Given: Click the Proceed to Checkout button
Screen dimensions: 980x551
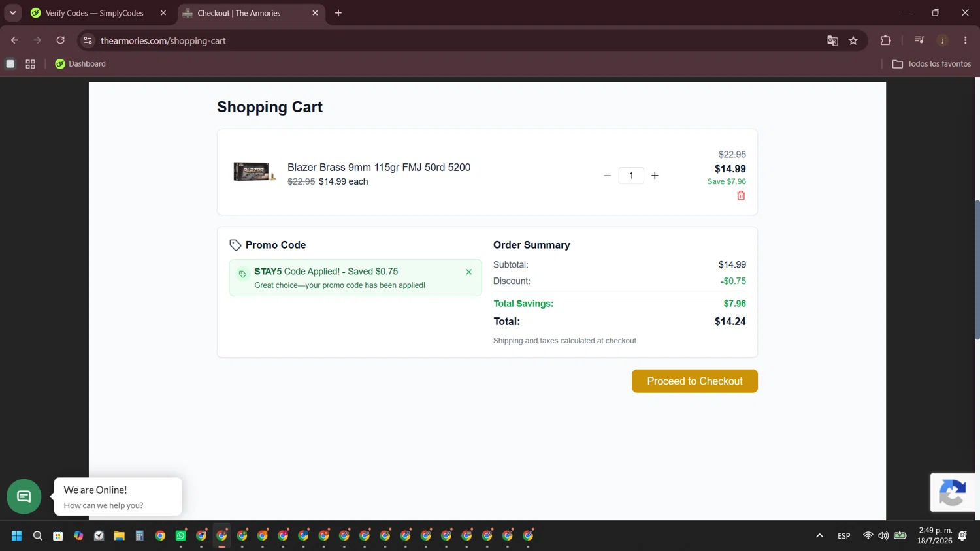Looking at the screenshot, I should (694, 381).
